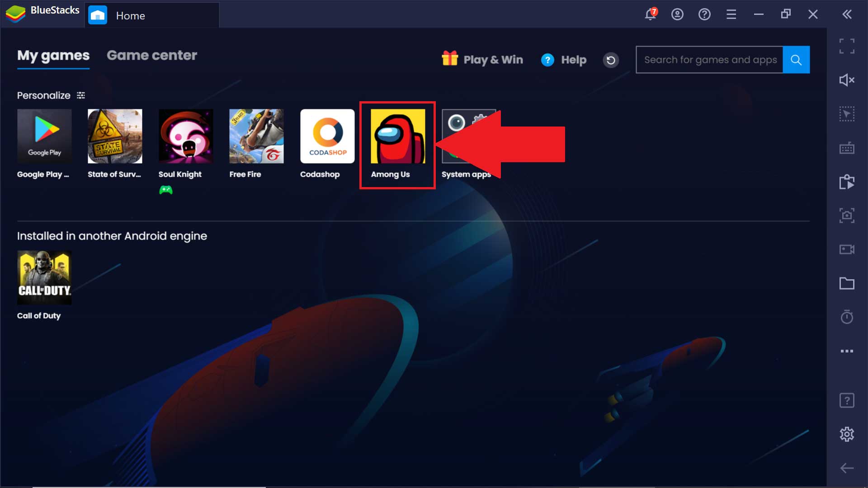Switch to Game center tab

pos(152,56)
